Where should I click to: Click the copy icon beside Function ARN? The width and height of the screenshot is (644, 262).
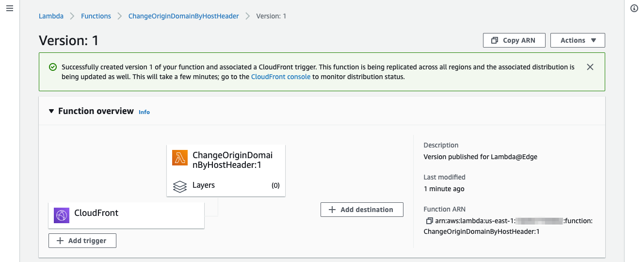pyautogui.click(x=429, y=221)
